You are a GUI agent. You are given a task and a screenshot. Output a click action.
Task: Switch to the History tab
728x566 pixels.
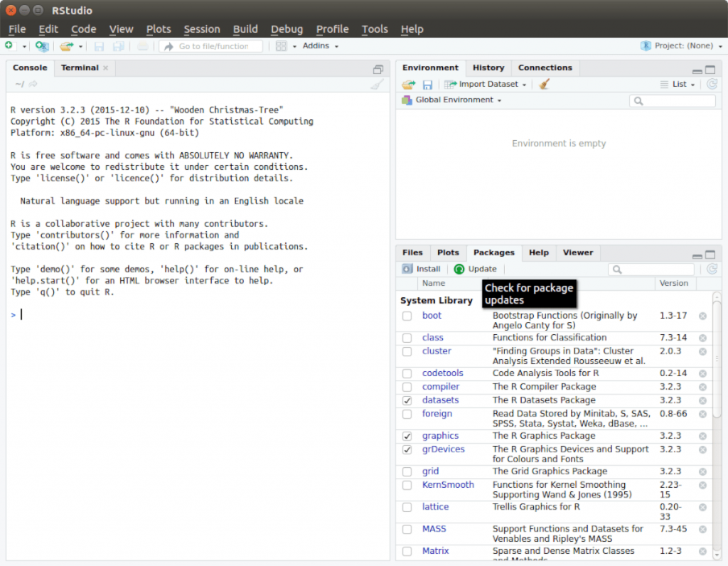(x=488, y=67)
